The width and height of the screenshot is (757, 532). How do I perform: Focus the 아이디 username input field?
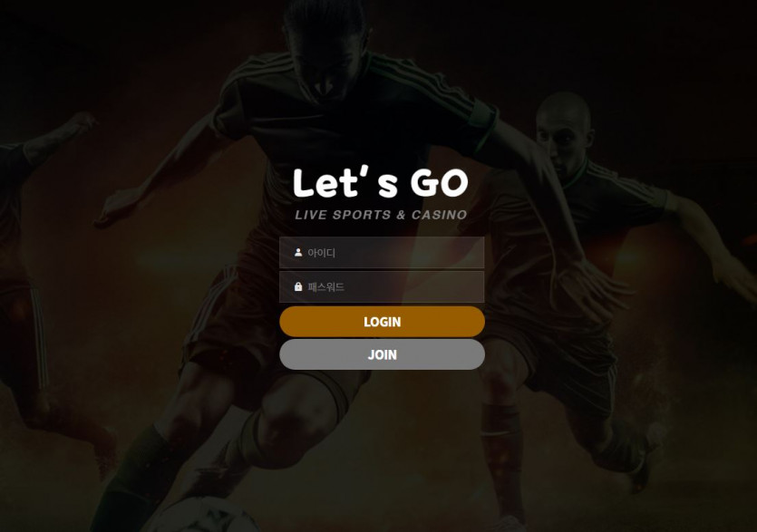(x=382, y=253)
